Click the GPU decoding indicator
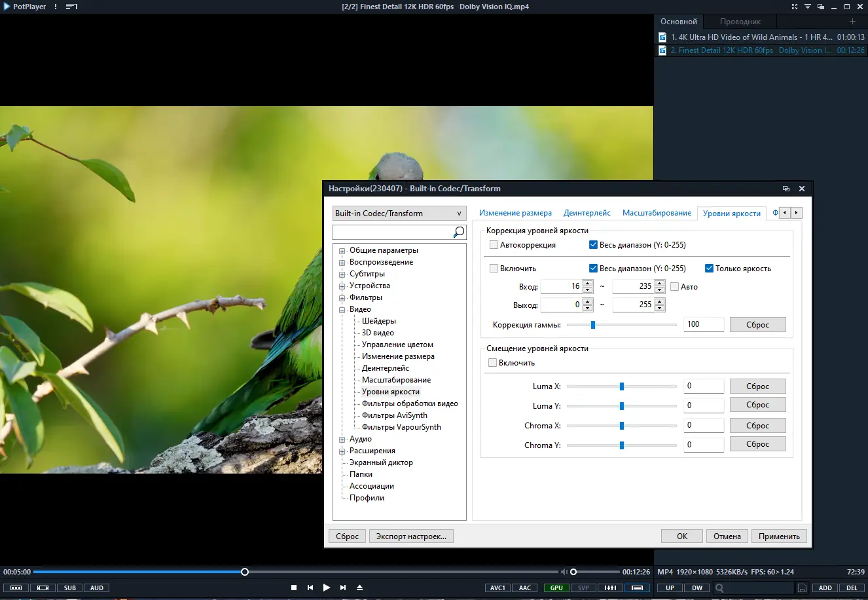This screenshot has height=600, width=868. coord(556,588)
